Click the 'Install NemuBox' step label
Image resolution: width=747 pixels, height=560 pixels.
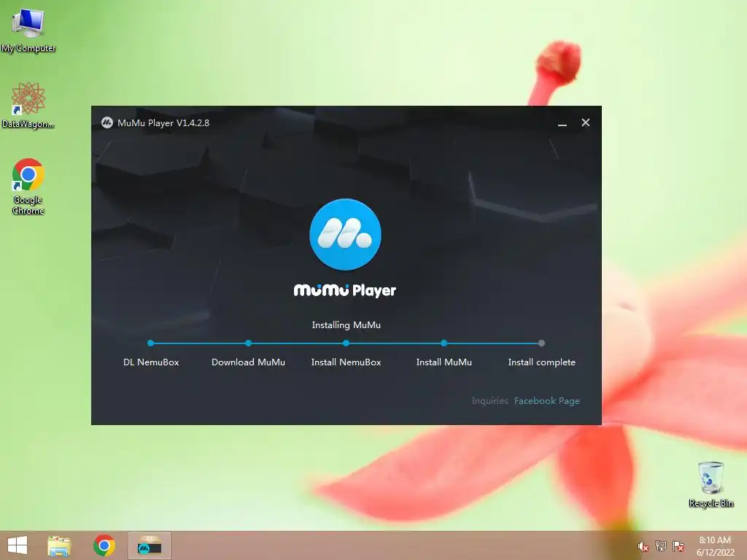click(346, 362)
